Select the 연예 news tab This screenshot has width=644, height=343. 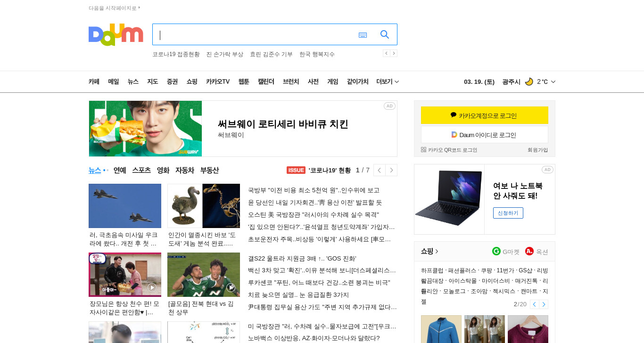(120, 170)
